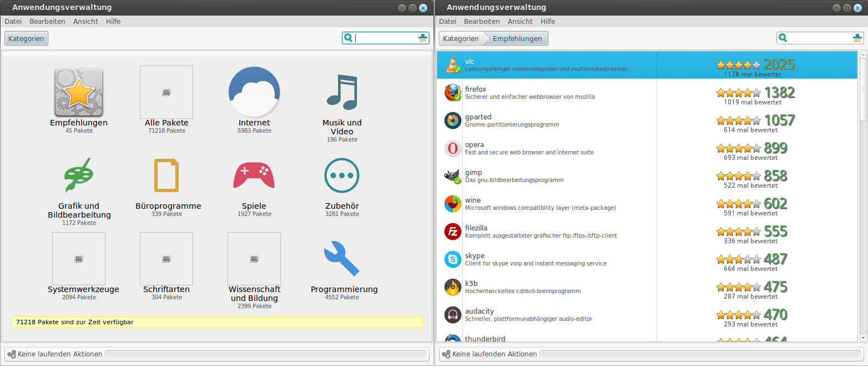Screen dimensions: 868x367
Task: Open the Alle Pakete category placeholder icon
Action: click(166, 92)
